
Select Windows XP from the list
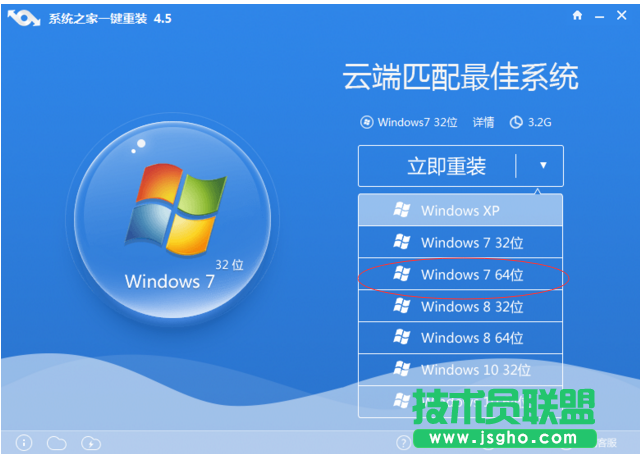pyautogui.click(x=460, y=210)
